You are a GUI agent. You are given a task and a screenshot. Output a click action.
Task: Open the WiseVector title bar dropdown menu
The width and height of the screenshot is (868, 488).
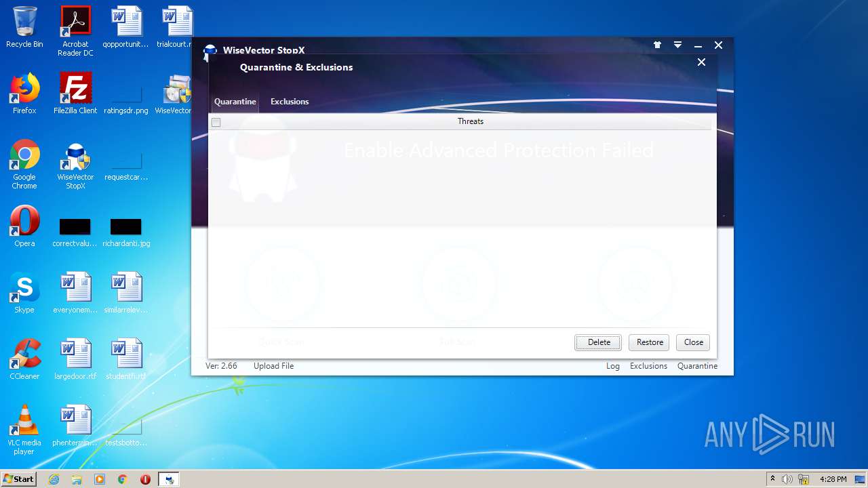(x=677, y=45)
